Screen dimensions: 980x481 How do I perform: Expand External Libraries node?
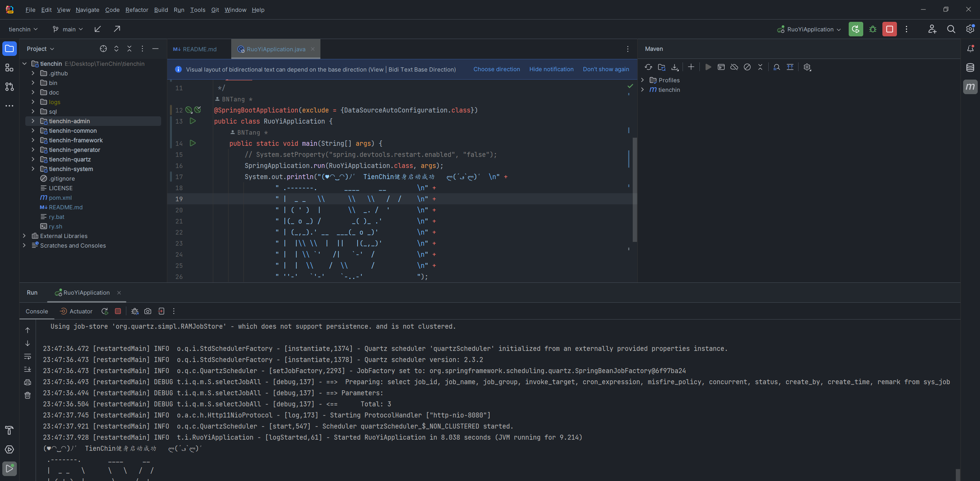pos(24,236)
